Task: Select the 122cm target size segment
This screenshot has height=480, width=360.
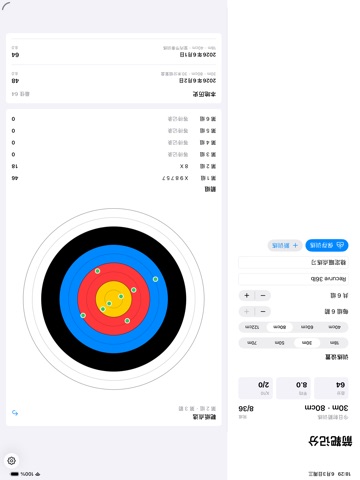Action: point(252,327)
